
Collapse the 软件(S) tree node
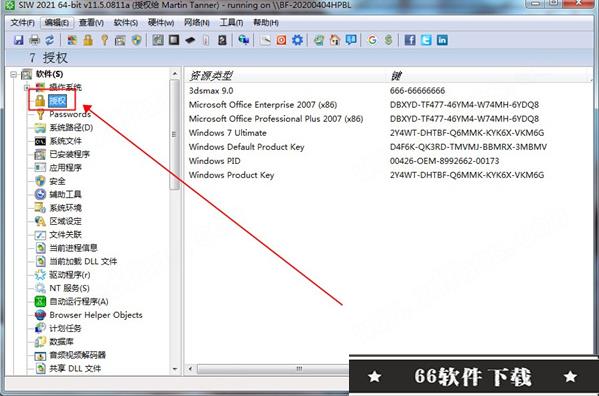(x=14, y=74)
